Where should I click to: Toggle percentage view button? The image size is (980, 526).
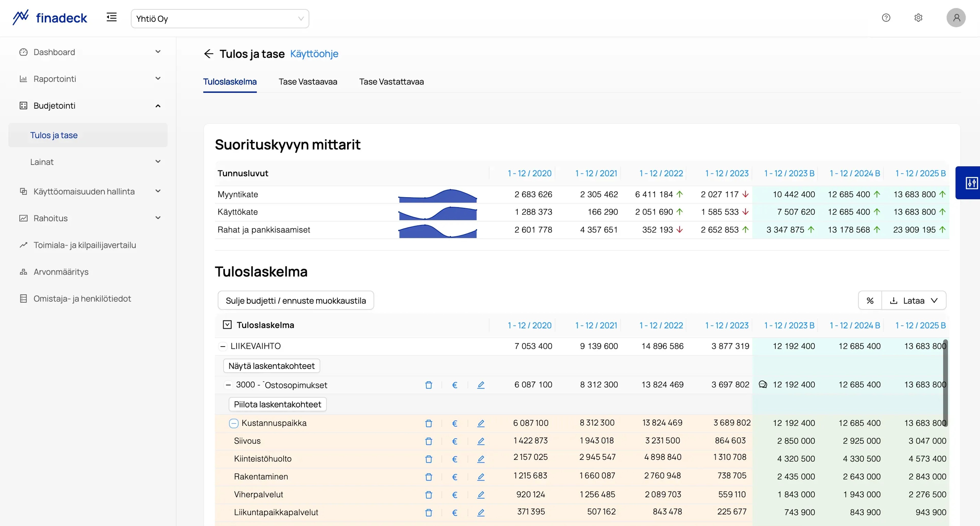click(870, 301)
